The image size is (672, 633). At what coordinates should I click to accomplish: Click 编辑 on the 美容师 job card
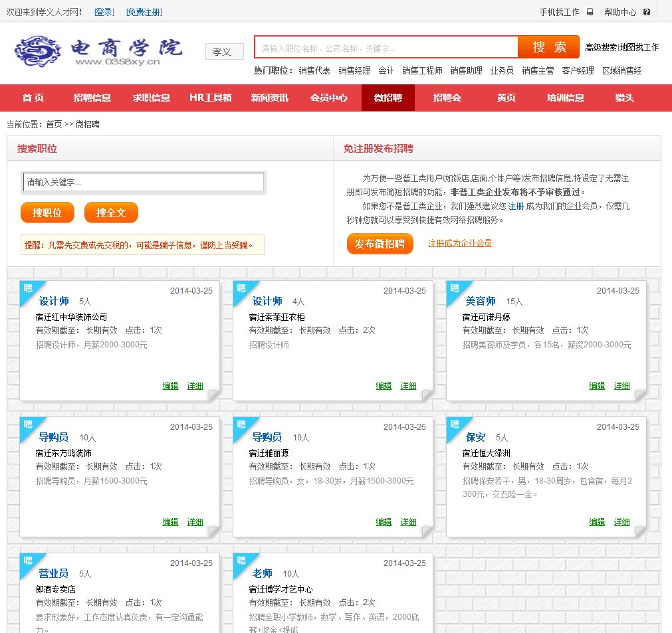pos(597,386)
